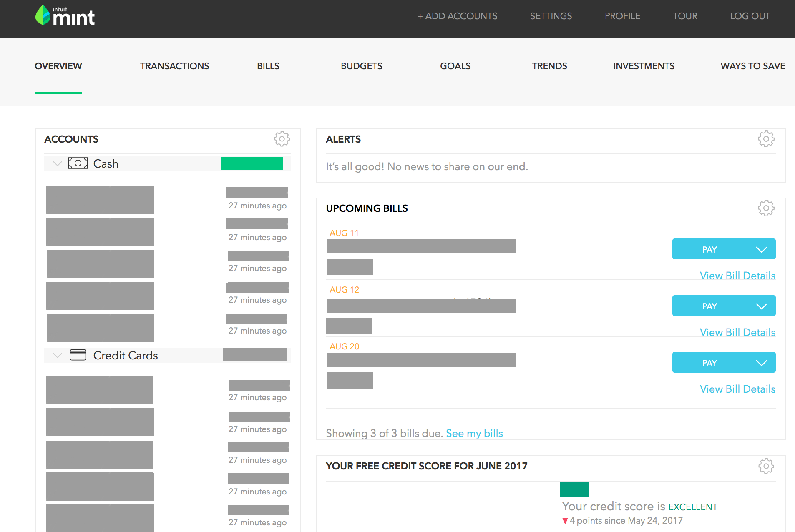Go to the Investments tab
This screenshot has width=795, height=532.
[644, 66]
